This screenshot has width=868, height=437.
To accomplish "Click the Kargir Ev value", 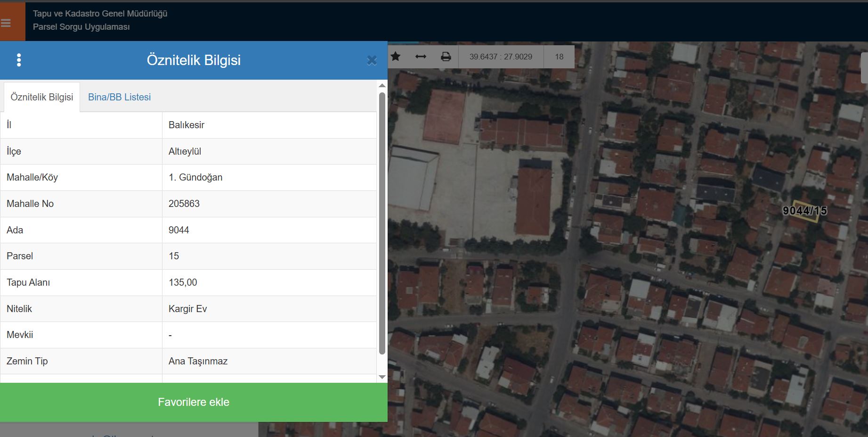I will pos(187,309).
